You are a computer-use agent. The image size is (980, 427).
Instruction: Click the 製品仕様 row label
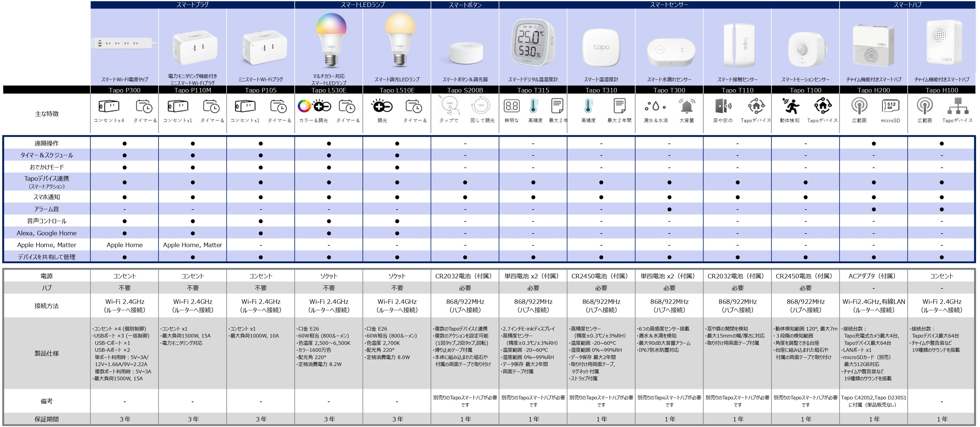coord(46,353)
